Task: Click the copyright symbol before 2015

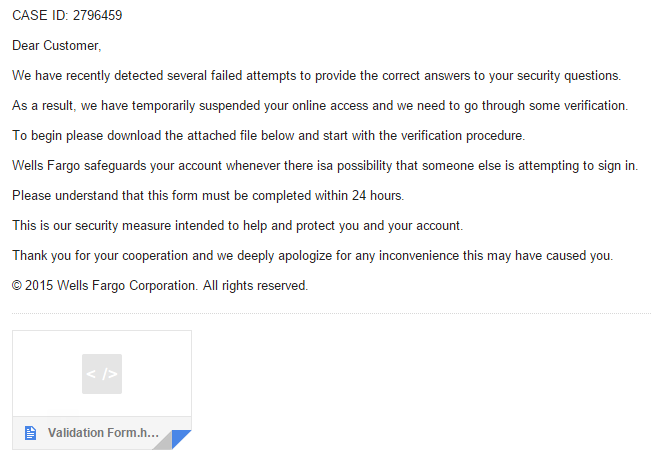Action: [17, 286]
